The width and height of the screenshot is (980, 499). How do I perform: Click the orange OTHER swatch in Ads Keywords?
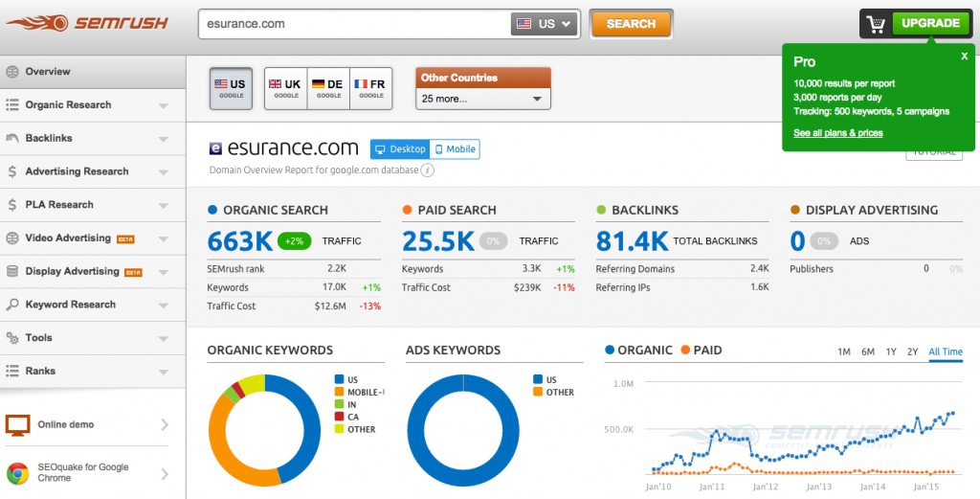(538, 392)
